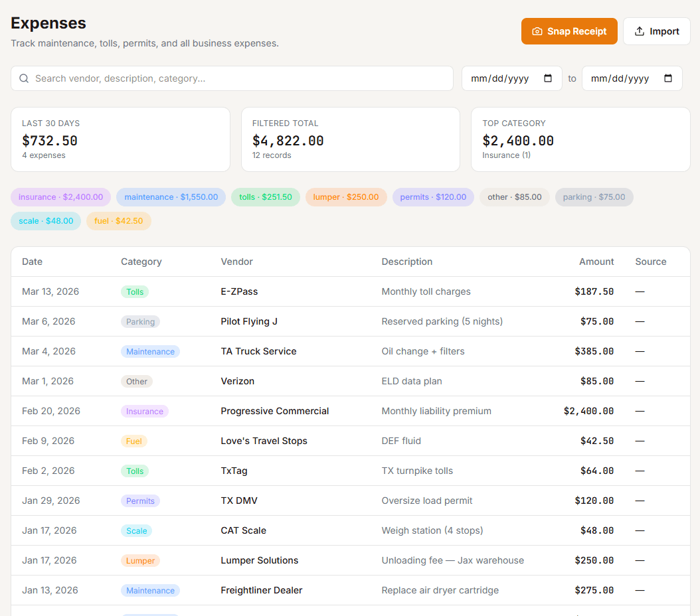Toggle the maintenance $1,550.00 filter chip
700x616 pixels.
[171, 197]
